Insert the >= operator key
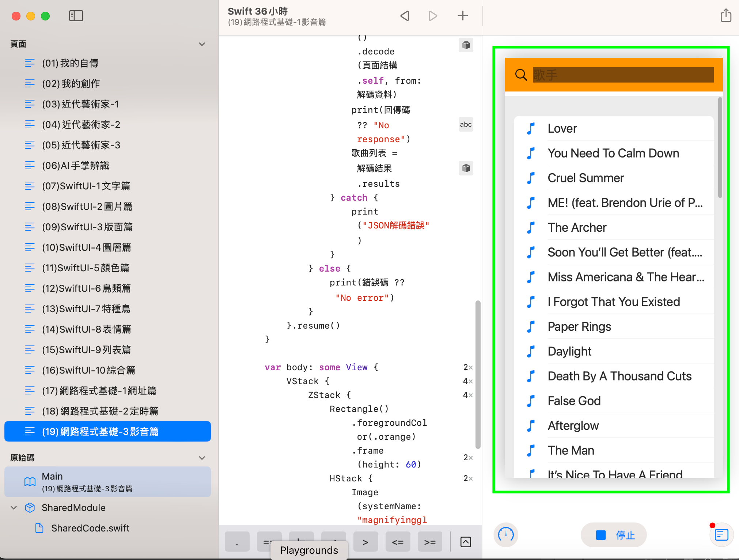This screenshot has width=739, height=560. click(429, 542)
